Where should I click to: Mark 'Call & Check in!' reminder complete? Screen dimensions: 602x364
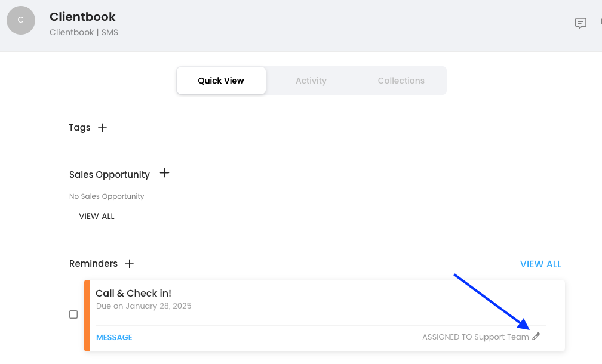73,314
